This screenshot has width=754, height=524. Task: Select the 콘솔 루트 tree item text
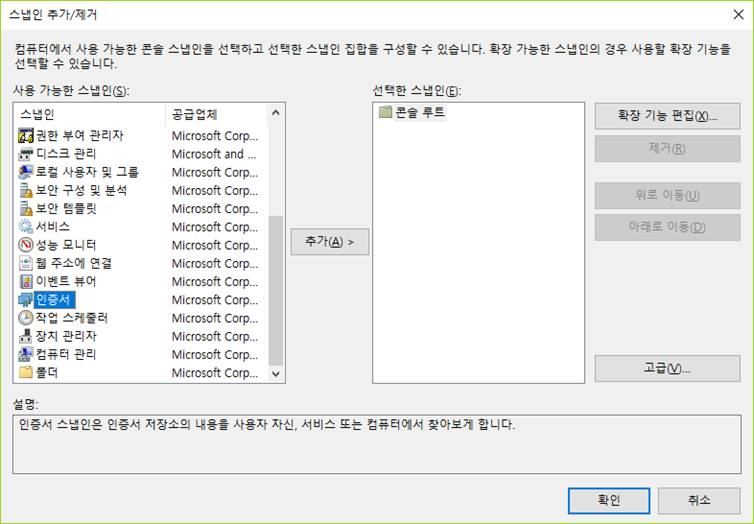coord(420,112)
